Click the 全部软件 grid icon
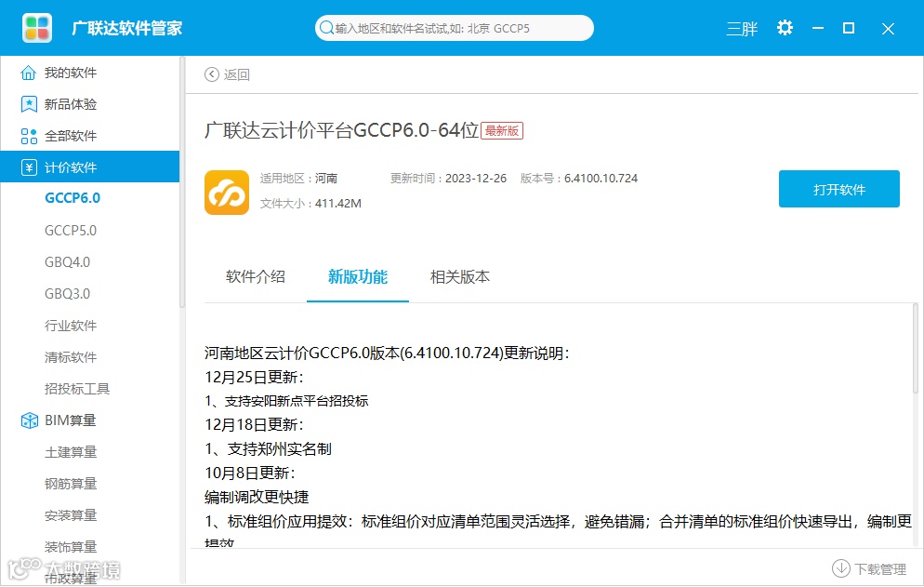The width and height of the screenshot is (924, 587). click(x=28, y=136)
